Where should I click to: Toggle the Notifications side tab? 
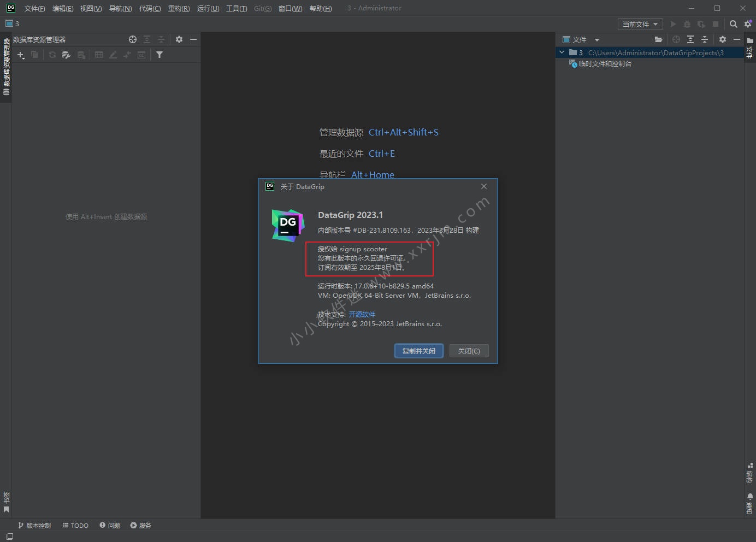(749, 504)
